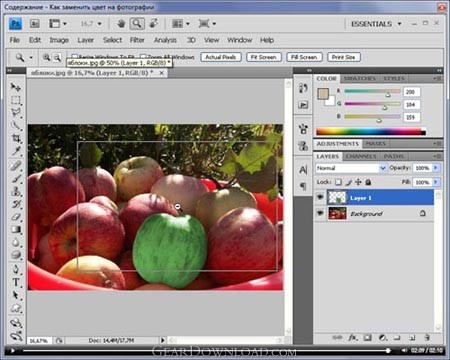Select the History Brush tool
The width and height of the screenshot is (450, 360).
tap(16, 204)
